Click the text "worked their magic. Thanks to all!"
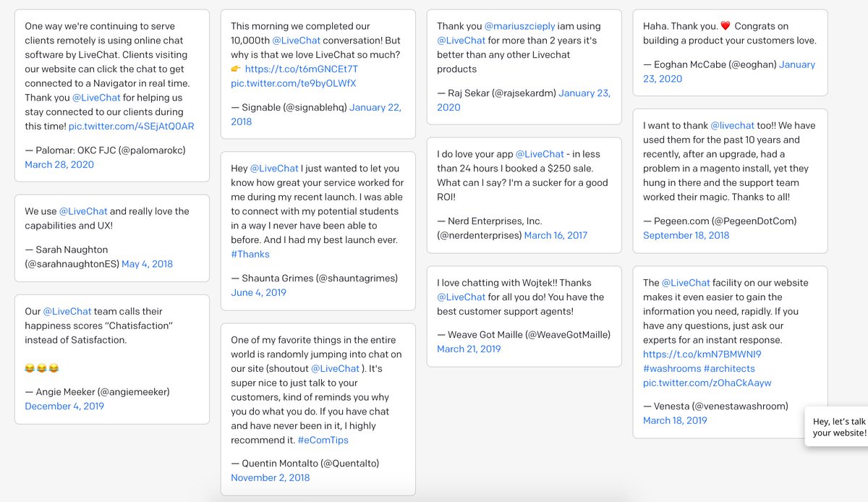 pos(717,197)
